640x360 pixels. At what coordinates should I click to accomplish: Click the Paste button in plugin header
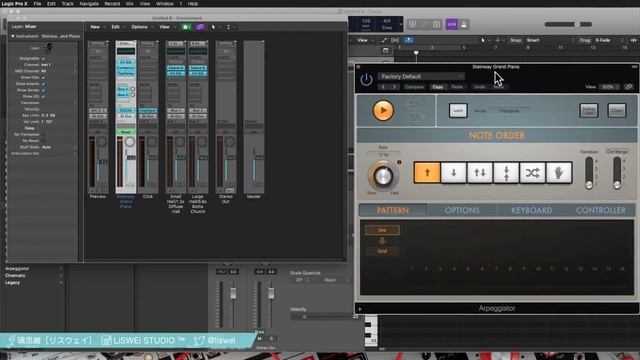(457, 87)
